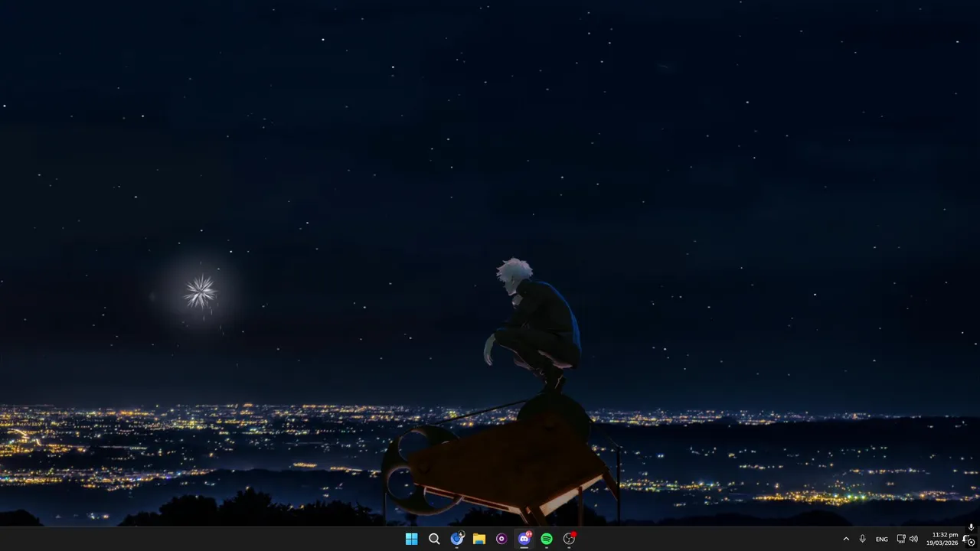980x551 pixels.
Task: Open the volume control icon
Action: (913, 539)
